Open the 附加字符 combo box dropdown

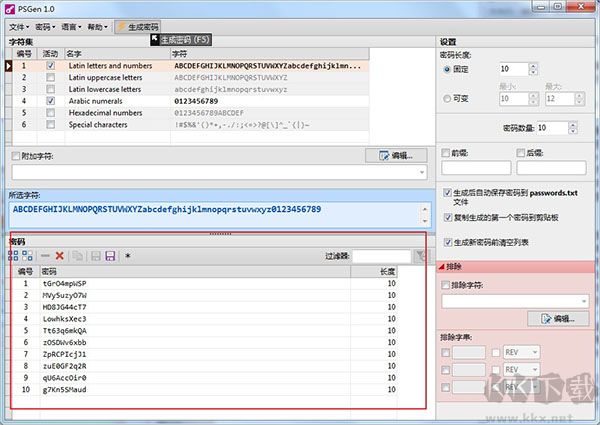422,173
